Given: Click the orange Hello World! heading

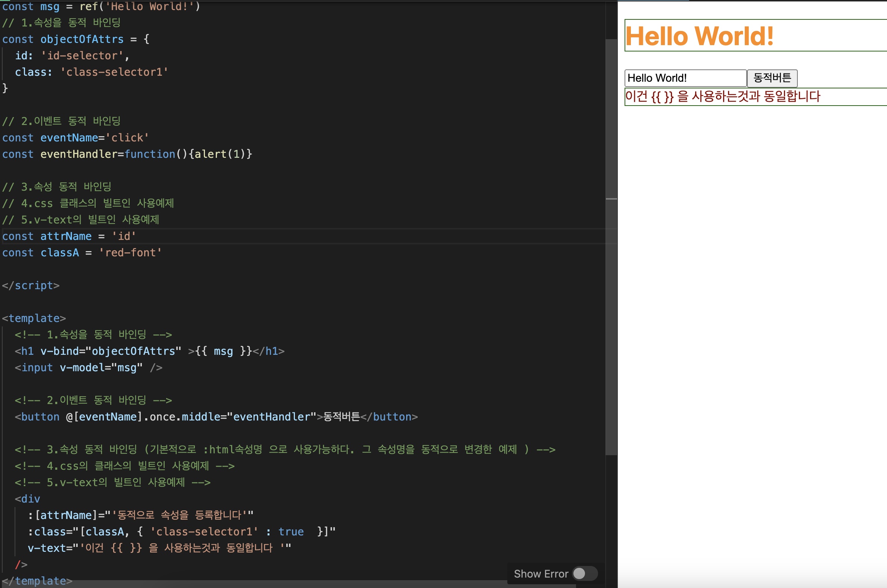Looking at the screenshot, I should click(x=699, y=36).
